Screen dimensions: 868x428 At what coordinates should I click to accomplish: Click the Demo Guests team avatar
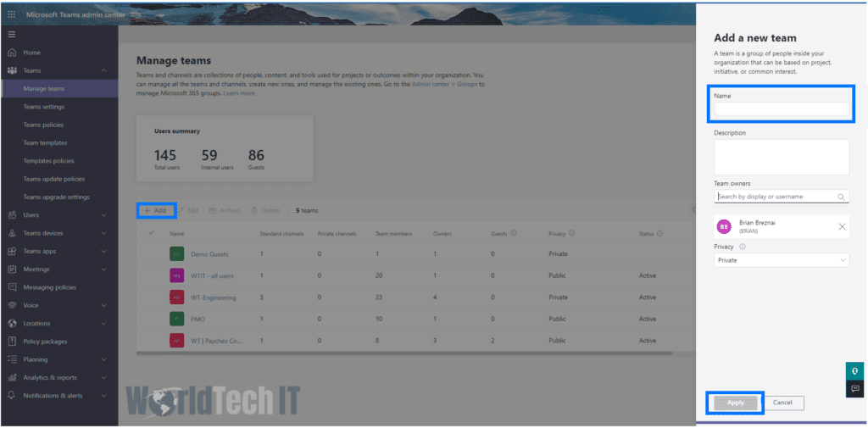point(176,254)
